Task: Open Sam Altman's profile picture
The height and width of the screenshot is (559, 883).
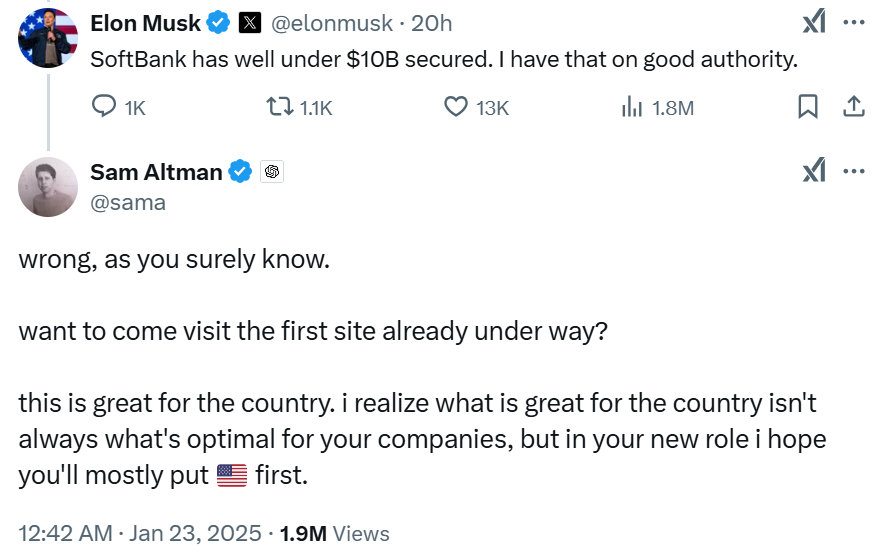Action: click(48, 187)
